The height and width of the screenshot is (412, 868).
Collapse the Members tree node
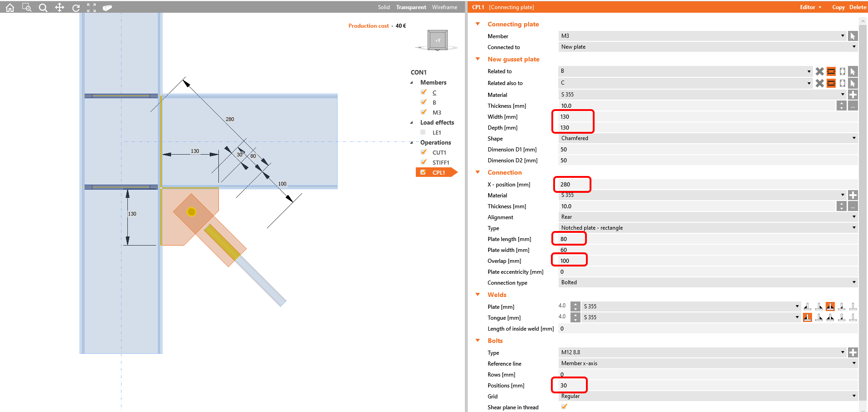click(411, 82)
